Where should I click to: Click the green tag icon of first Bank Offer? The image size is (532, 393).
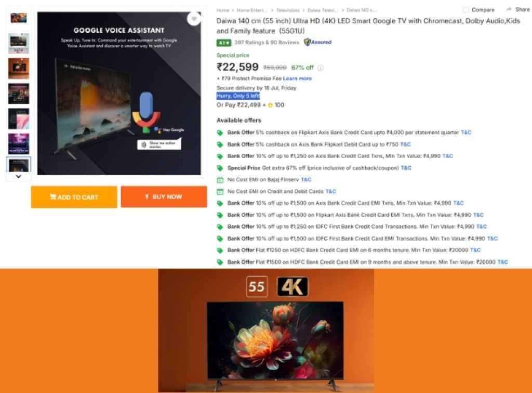pyautogui.click(x=220, y=133)
